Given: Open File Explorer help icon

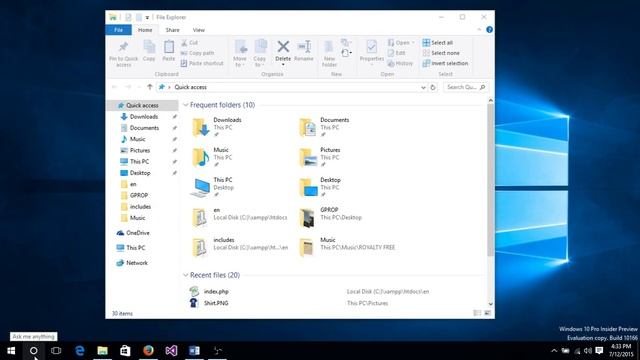Looking at the screenshot, I should (x=489, y=30).
